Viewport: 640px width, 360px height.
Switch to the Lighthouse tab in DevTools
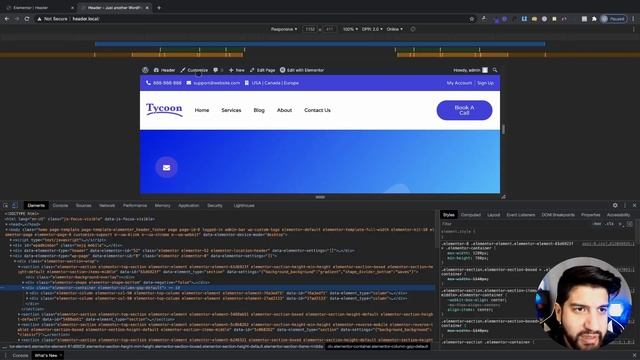point(244,205)
